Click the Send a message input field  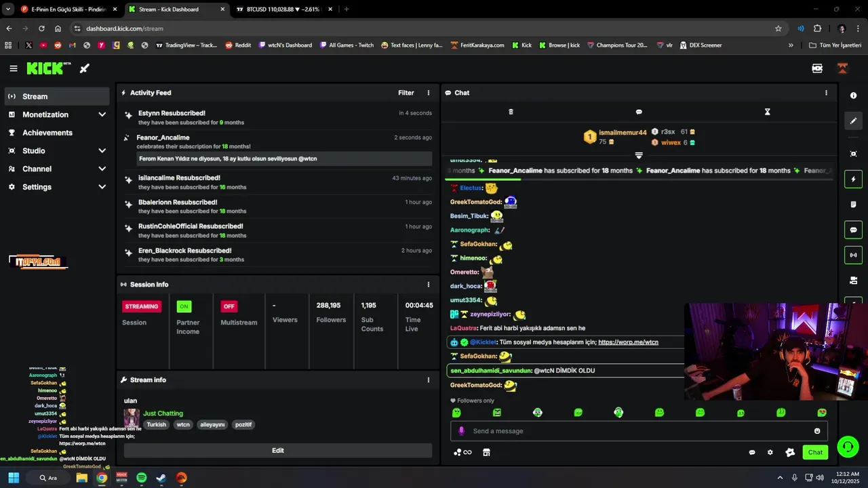click(x=638, y=431)
